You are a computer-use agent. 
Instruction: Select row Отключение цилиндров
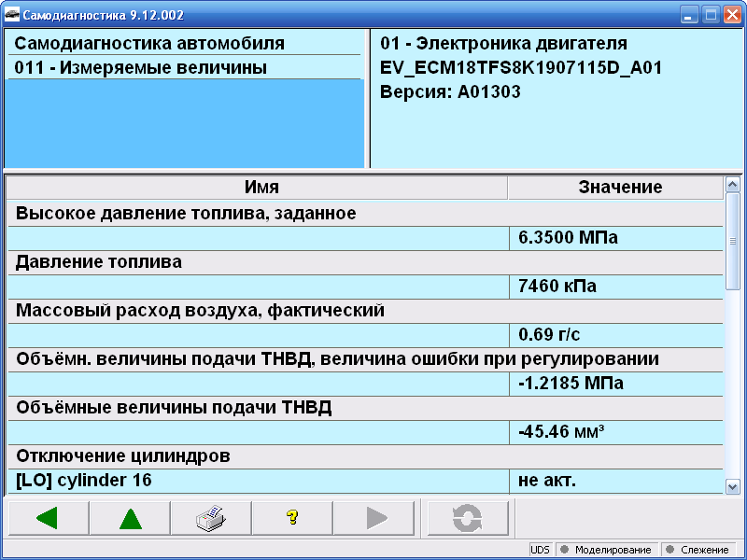(365, 456)
